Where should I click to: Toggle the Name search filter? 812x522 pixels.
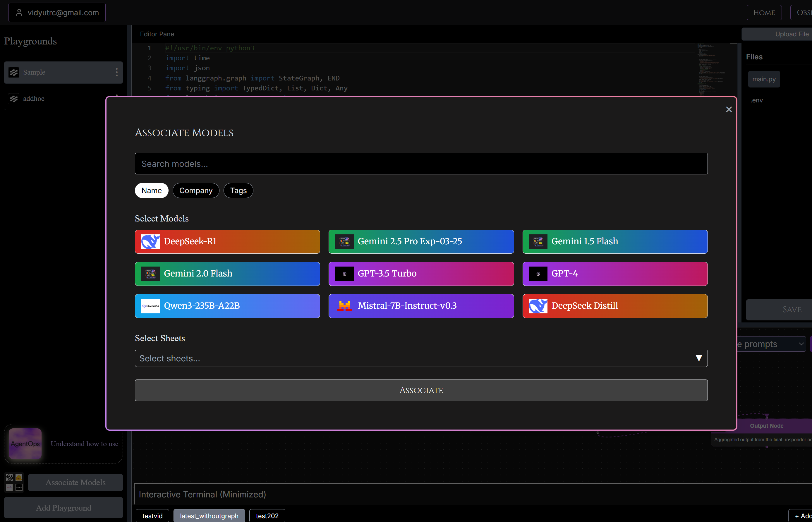click(152, 190)
